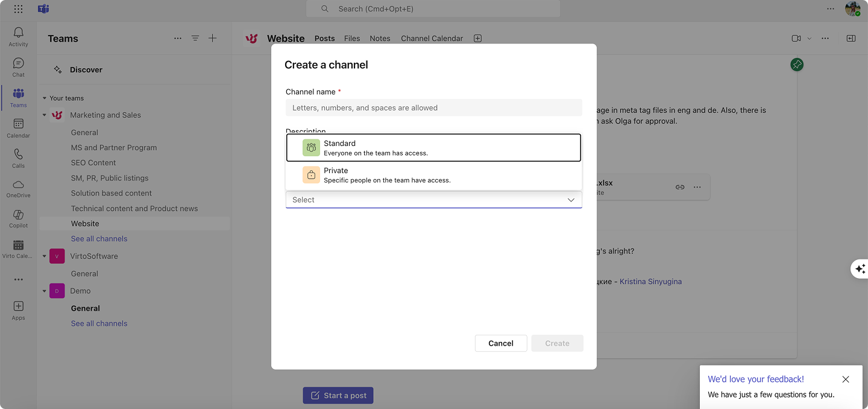Switch to the Channel Calendar tab
The height and width of the screenshot is (409, 868).
click(432, 38)
